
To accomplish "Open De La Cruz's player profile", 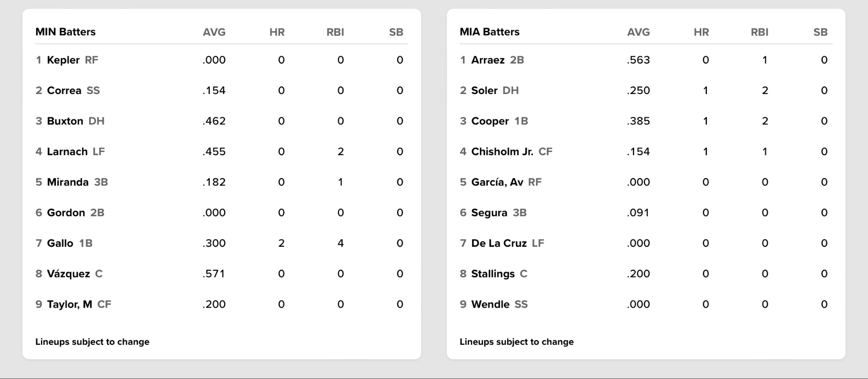I will tap(499, 244).
